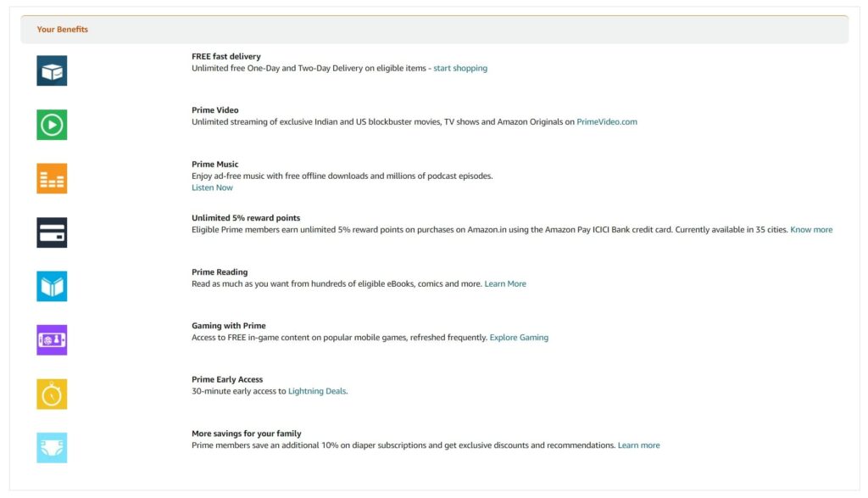Follow the Lightning Deals link
This screenshot has height=498, width=868.
[x=317, y=391]
